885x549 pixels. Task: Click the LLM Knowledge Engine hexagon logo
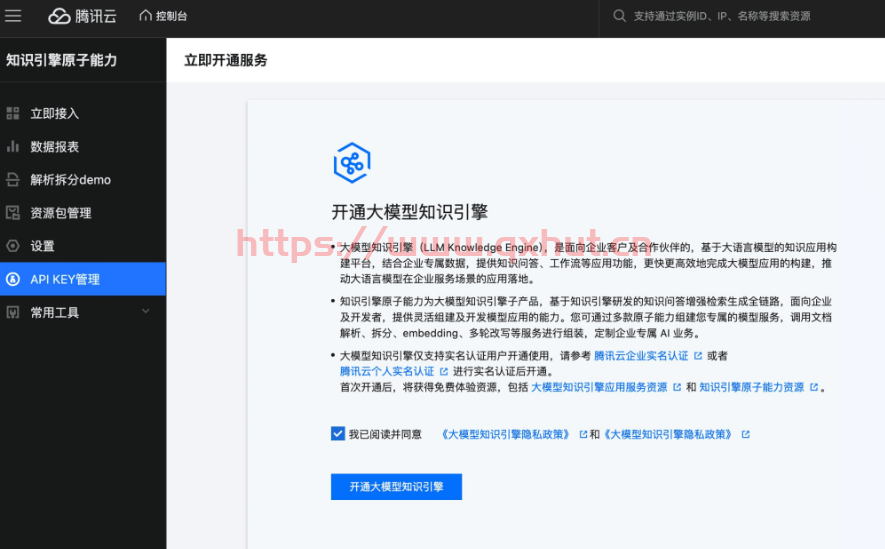(352, 162)
